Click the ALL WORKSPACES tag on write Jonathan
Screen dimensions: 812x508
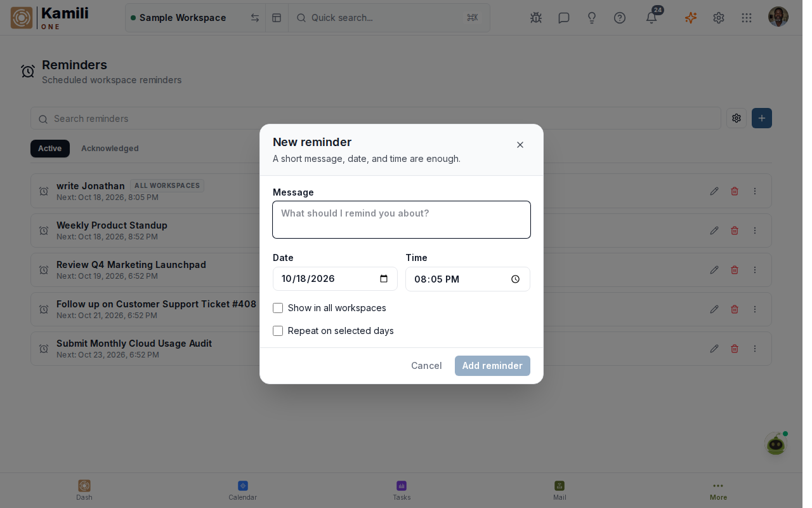[167, 185]
